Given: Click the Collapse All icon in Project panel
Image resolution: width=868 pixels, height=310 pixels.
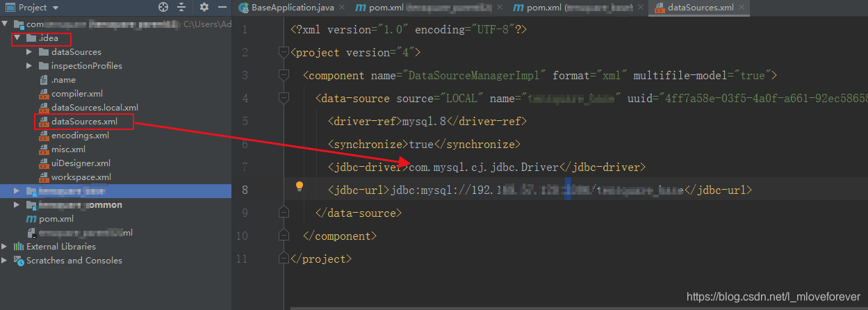Looking at the screenshot, I should 181,8.
